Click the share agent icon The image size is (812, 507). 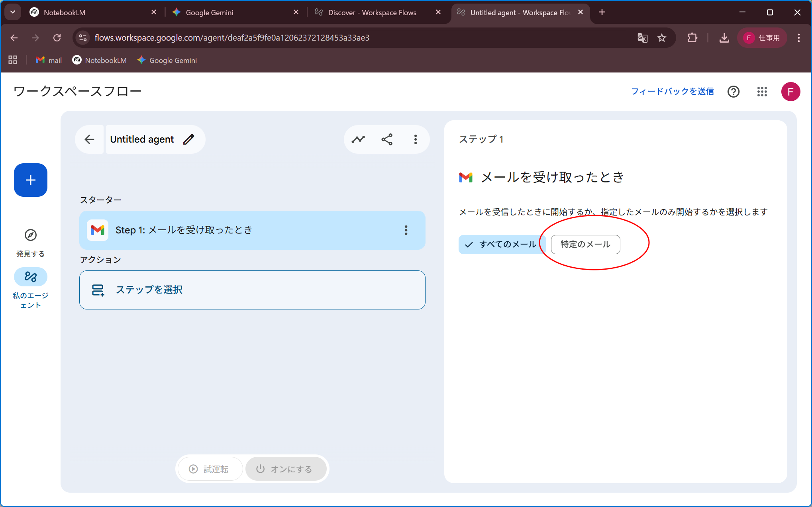pyautogui.click(x=387, y=139)
